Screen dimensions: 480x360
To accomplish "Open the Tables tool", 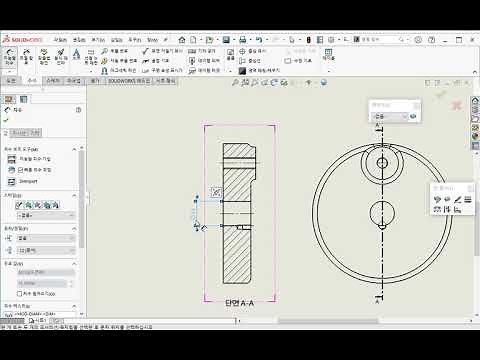I will (x=328, y=54).
